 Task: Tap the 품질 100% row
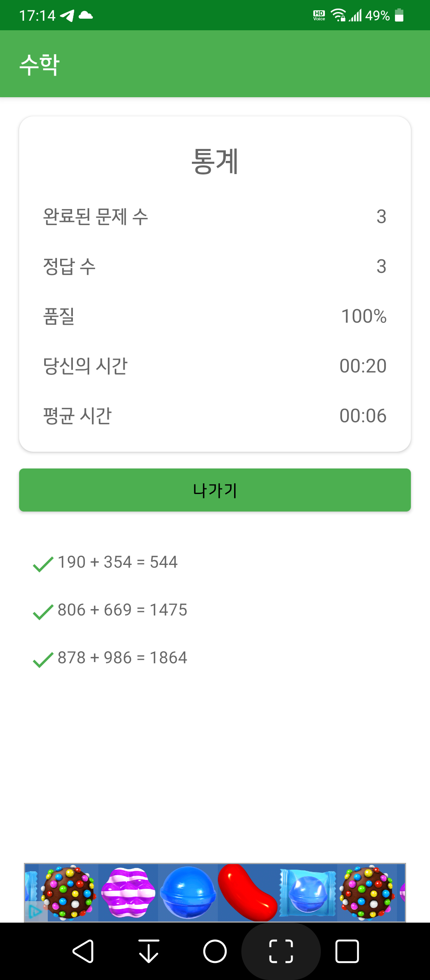(x=215, y=316)
